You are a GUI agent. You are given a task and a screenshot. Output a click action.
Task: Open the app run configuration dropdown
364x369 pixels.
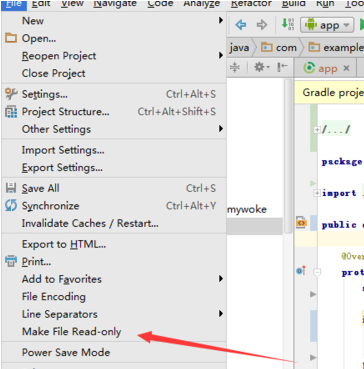(327, 25)
